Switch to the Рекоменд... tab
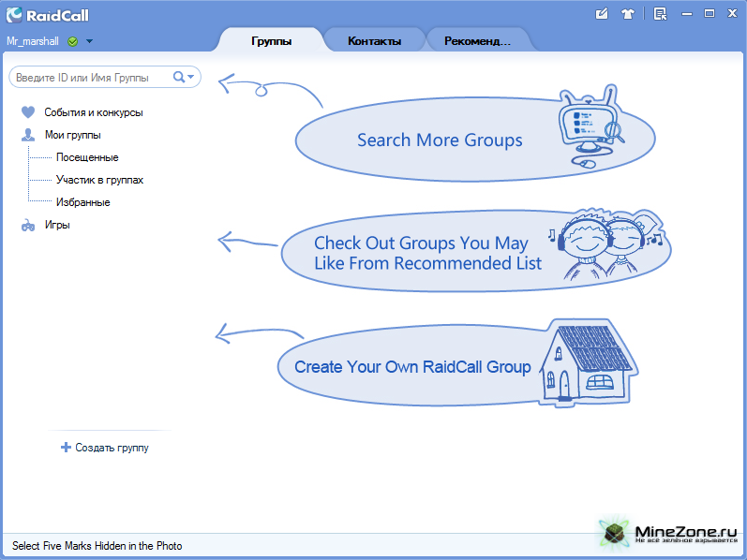This screenshot has height=560, width=747. pyautogui.click(x=477, y=41)
